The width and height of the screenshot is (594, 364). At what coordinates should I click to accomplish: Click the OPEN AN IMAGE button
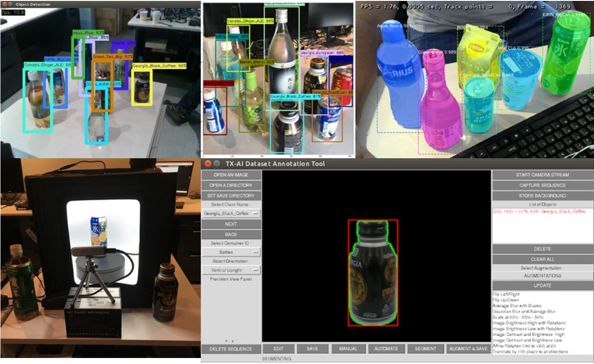tap(231, 175)
